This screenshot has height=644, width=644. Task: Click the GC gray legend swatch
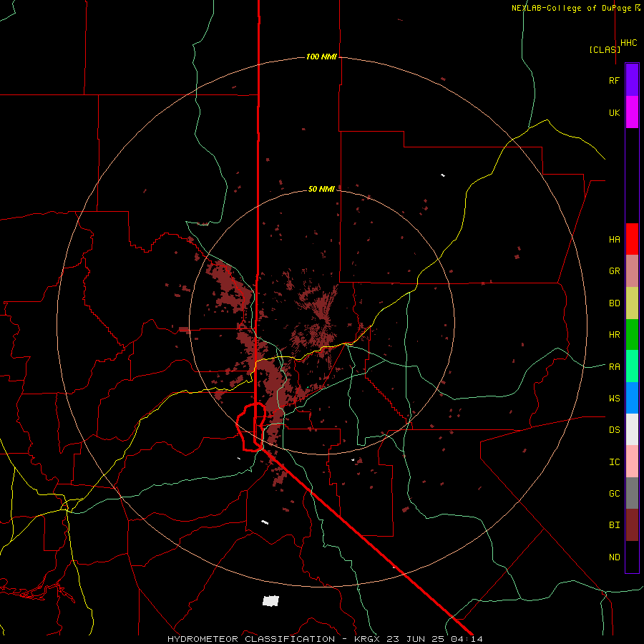pyautogui.click(x=632, y=493)
